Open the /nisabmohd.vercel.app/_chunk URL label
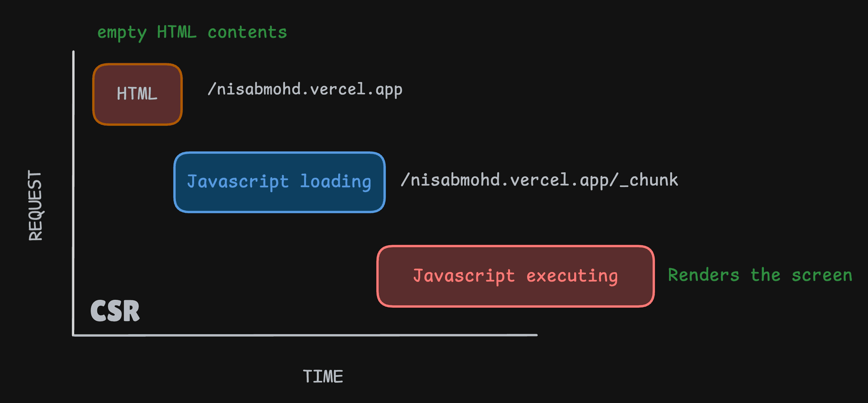 pyautogui.click(x=539, y=180)
